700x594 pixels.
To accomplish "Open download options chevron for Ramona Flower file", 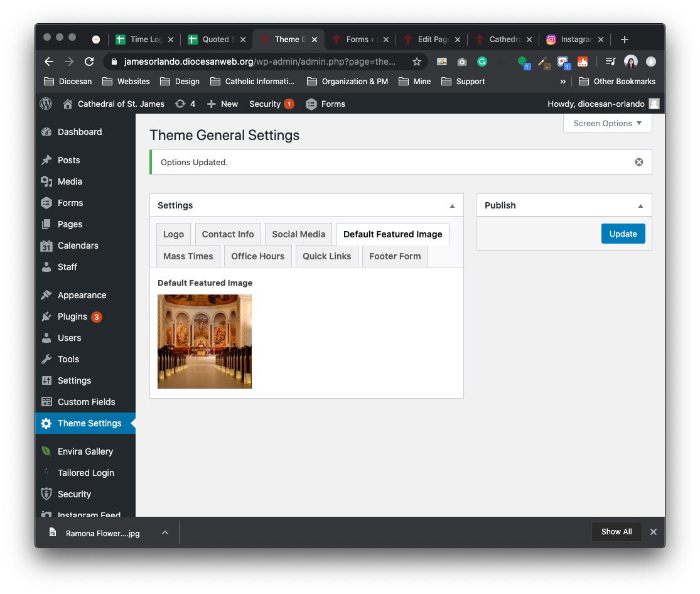I will [x=164, y=532].
